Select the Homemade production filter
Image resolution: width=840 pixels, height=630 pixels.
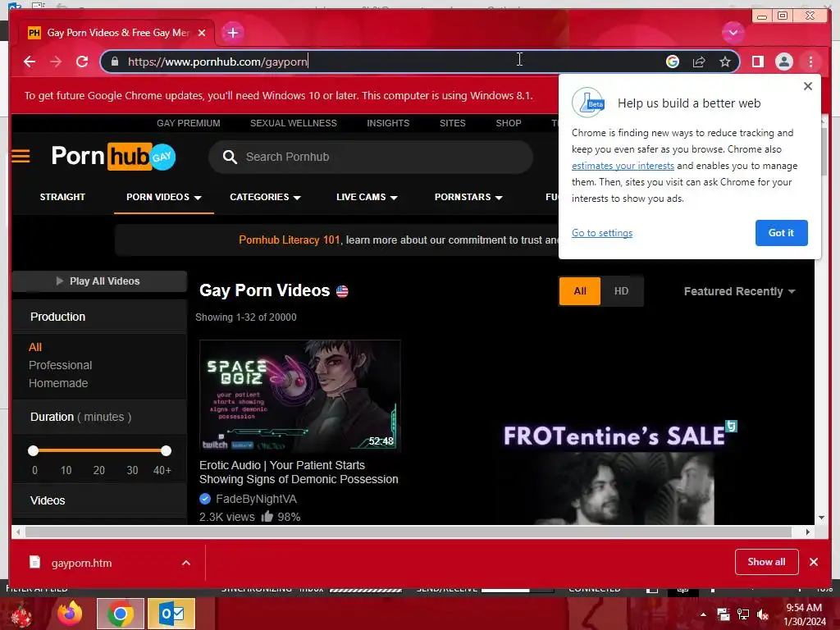[58, 384]
